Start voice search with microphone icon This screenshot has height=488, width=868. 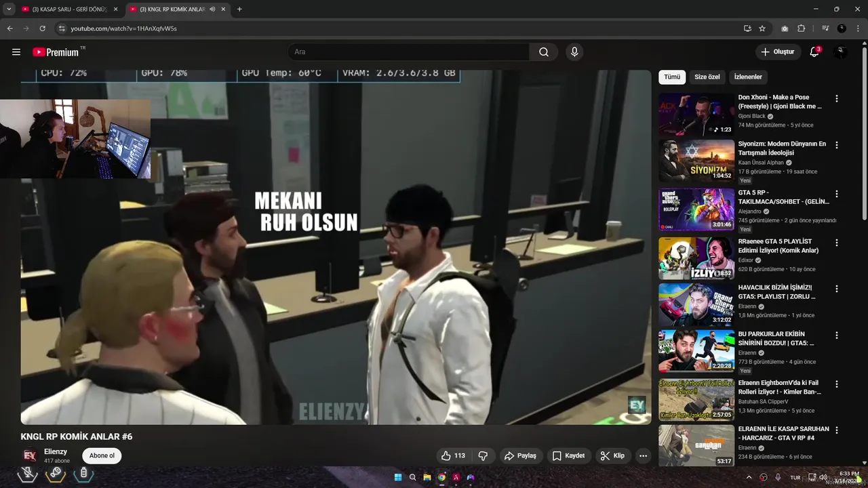(574, 52)
